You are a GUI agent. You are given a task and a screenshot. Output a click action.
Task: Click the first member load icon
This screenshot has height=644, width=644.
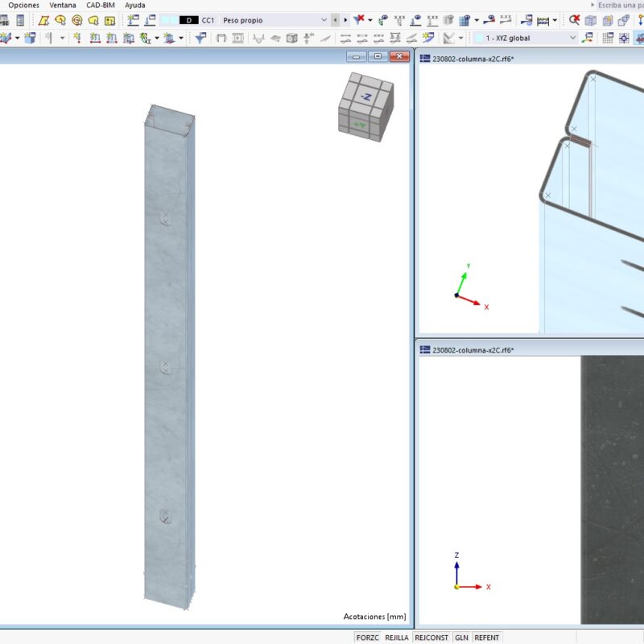pyautogui.click(x=95, y=38)
